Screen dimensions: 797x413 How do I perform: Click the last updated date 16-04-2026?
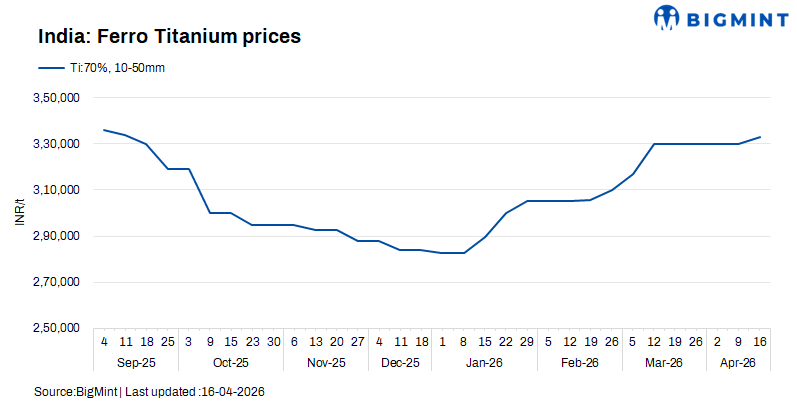click(x=235, y=390)
